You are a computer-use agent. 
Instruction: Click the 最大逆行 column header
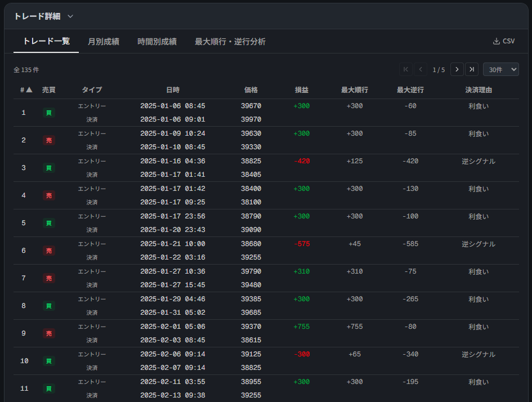(x=410, y=90)
